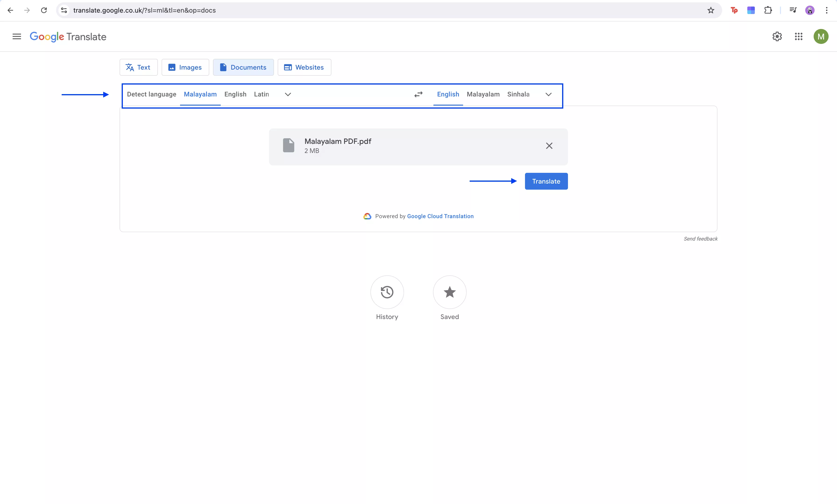This screenshot has height=504, width=837.
Task: Click the Google Cloud logo icon
Action: click(x=367, y=216)
